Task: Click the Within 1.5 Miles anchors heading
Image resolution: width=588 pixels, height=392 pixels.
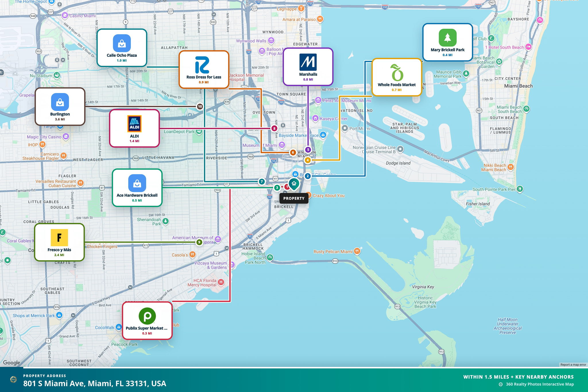Action: (519, 377)
